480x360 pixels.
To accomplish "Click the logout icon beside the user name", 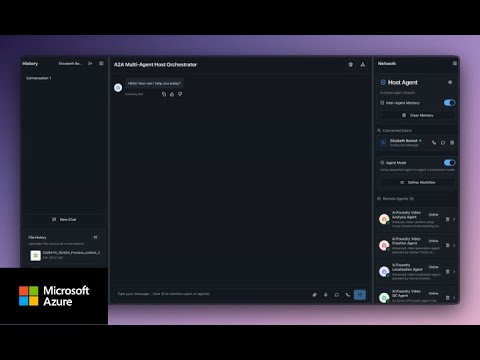I will pos(90,63).
